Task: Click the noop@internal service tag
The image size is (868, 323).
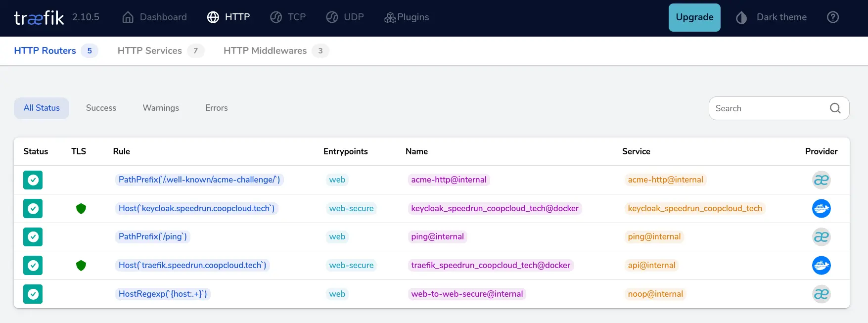Action: click(655, 294)
